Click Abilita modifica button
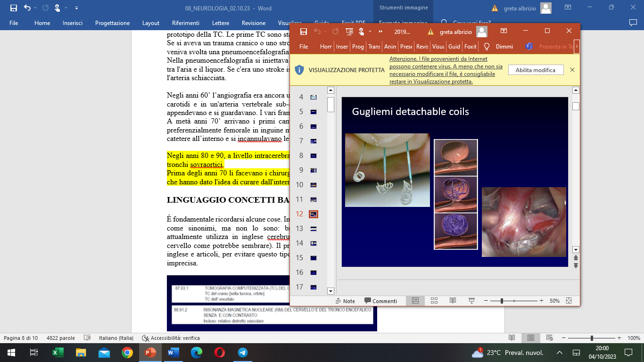Screen dimensions: 644x362 pyautogui.click(x=536, y=70)
